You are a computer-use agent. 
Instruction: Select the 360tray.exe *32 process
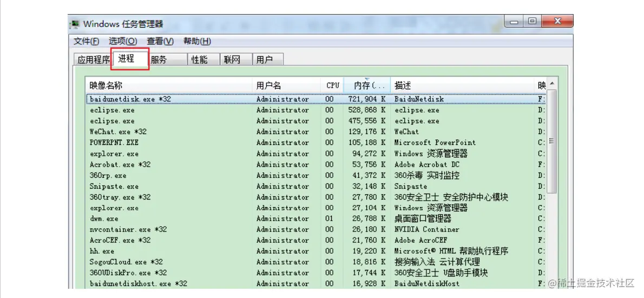pyautogui.click(x=316, y=197)
